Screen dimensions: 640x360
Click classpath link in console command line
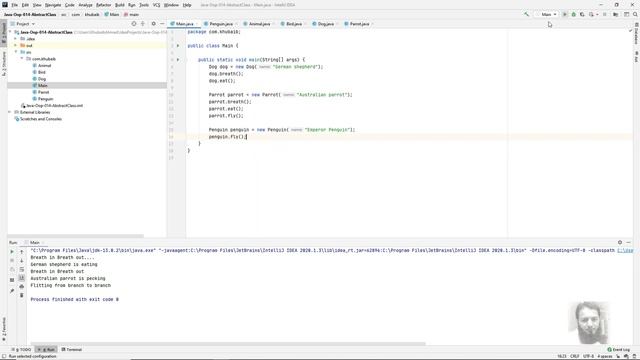625,250
